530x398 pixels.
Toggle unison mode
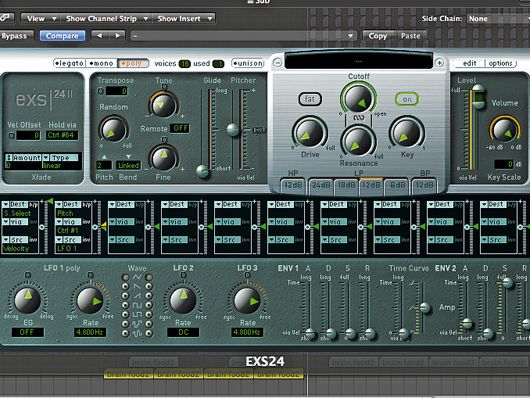[248, 63]
